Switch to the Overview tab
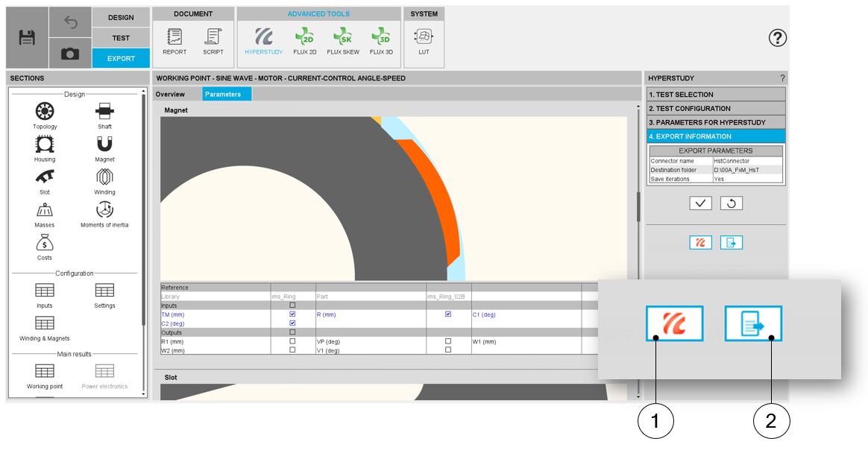The height and width of the screenshot is (462, 868). (170, 95)
